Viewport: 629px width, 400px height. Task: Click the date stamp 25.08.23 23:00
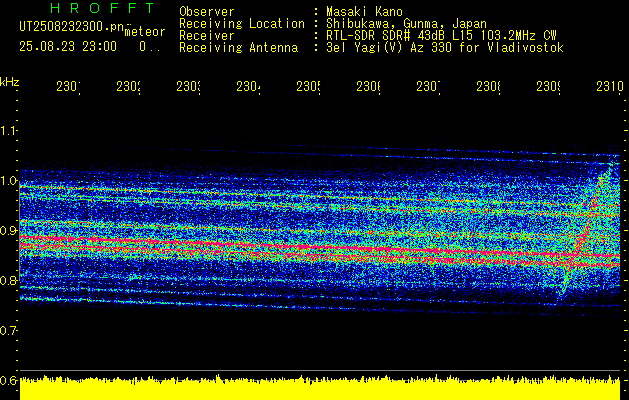click(68, 47)
